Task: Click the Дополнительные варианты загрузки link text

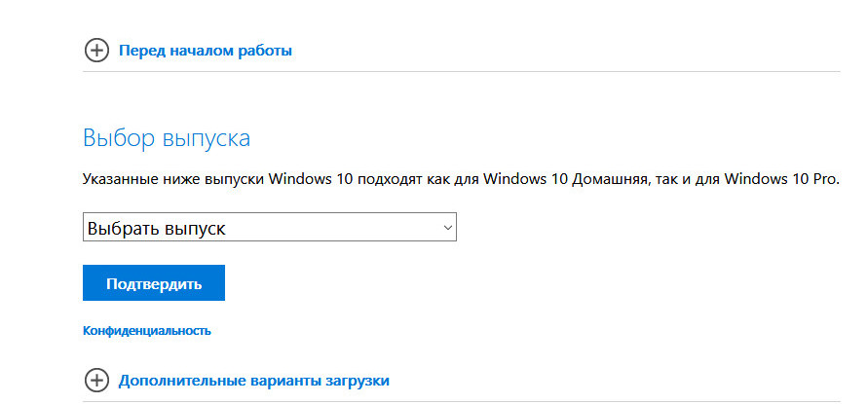Action: [x=253, y=381]
